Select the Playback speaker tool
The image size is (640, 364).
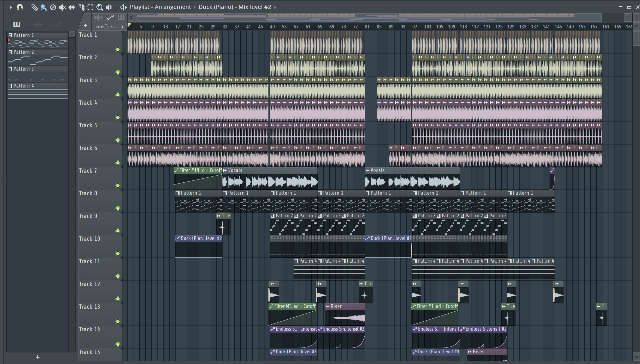[109, 7]
